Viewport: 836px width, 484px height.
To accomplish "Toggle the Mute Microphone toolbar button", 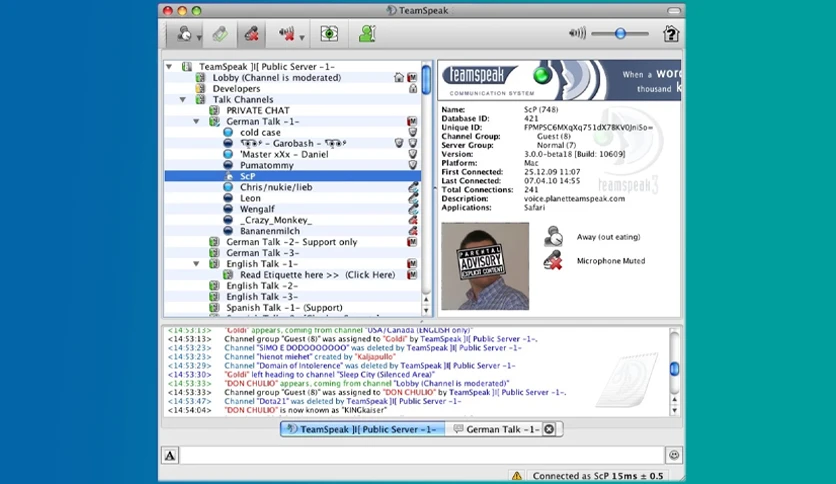I will point(252,34).
